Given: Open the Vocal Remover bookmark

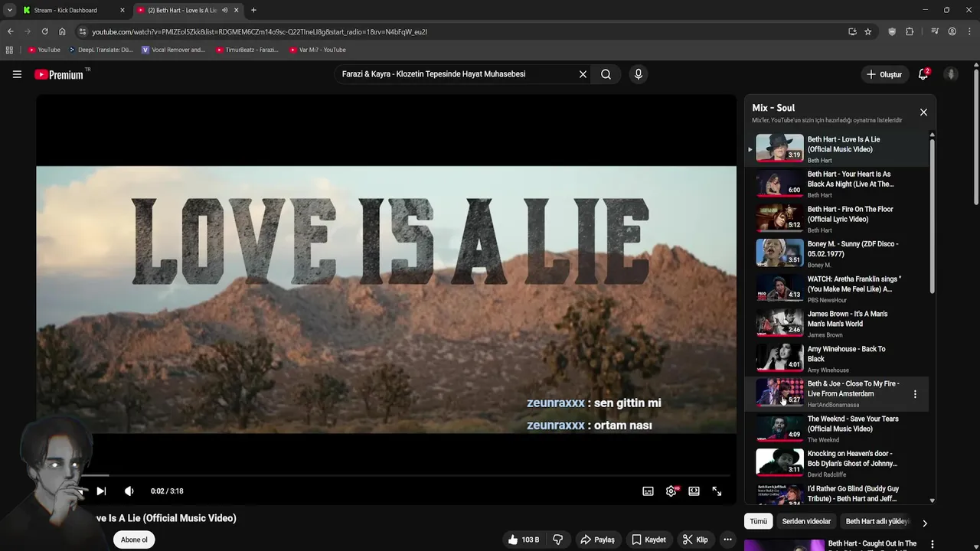Looking at the screenshot, I should coord(174,50).
